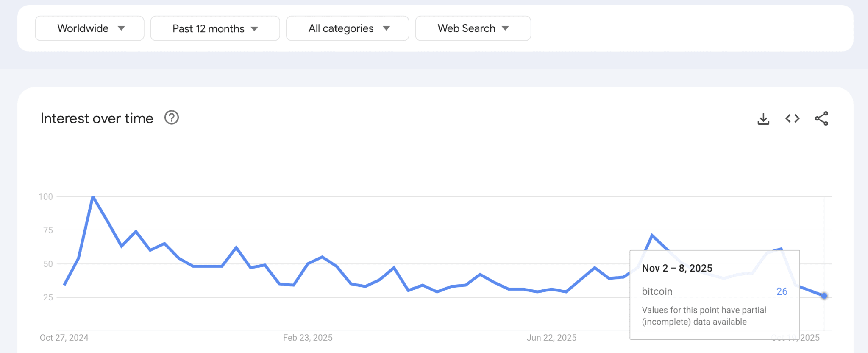868x353 pixels.
Task: Click the Interest over time heading
Action: pos(97,118)
